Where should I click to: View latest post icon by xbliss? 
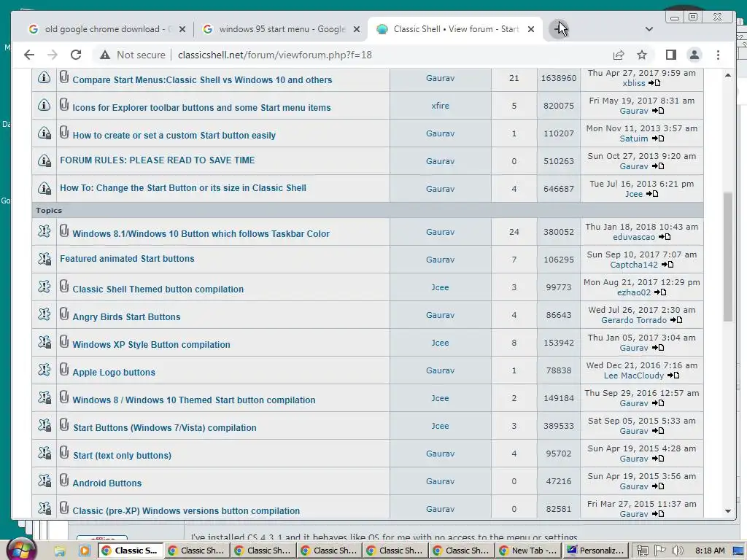click(x=654, y=83)
